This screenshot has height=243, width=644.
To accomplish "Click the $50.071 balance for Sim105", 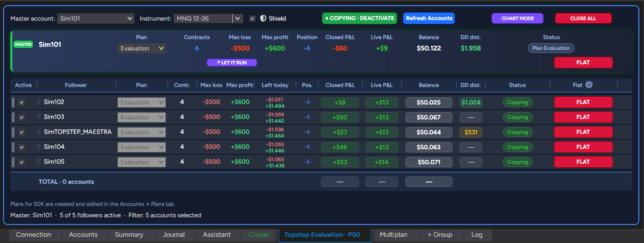I will coord(429,162).
